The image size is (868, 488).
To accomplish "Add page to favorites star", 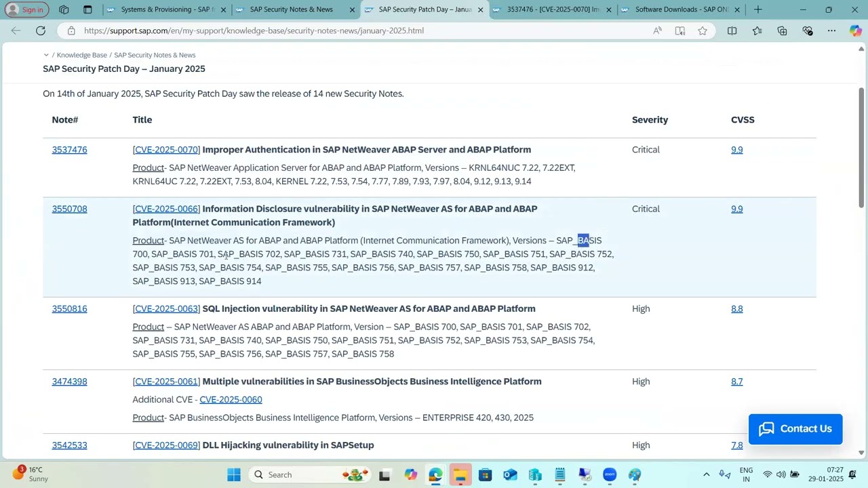I will pyautogui.click(x=703, y=30).
